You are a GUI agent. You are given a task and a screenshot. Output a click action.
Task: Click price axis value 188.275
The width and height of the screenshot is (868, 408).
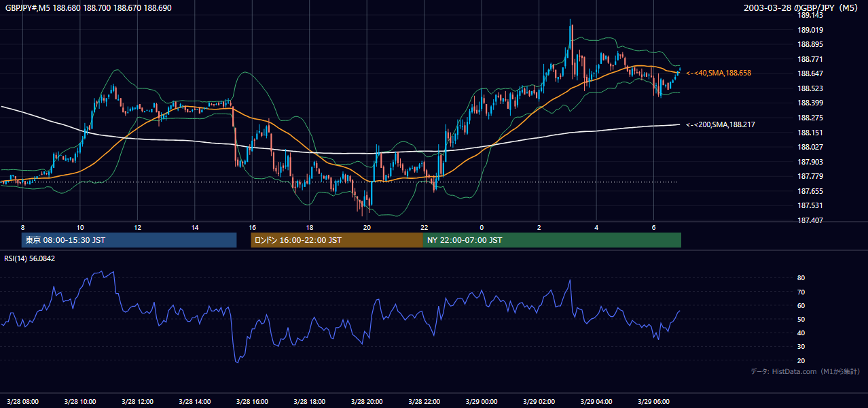point(810,118)
